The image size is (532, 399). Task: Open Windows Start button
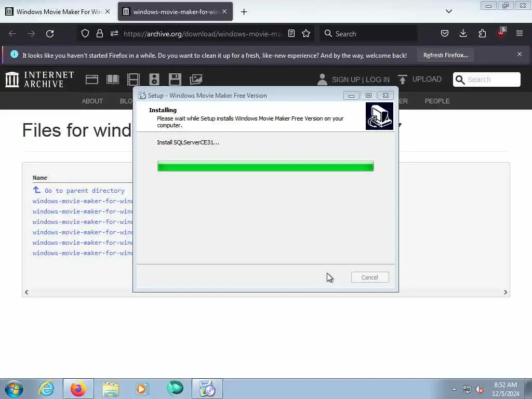point(14,389)
